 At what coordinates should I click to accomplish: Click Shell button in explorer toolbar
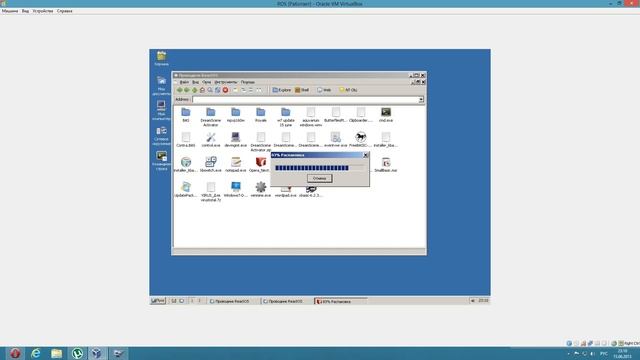point(302,90)
